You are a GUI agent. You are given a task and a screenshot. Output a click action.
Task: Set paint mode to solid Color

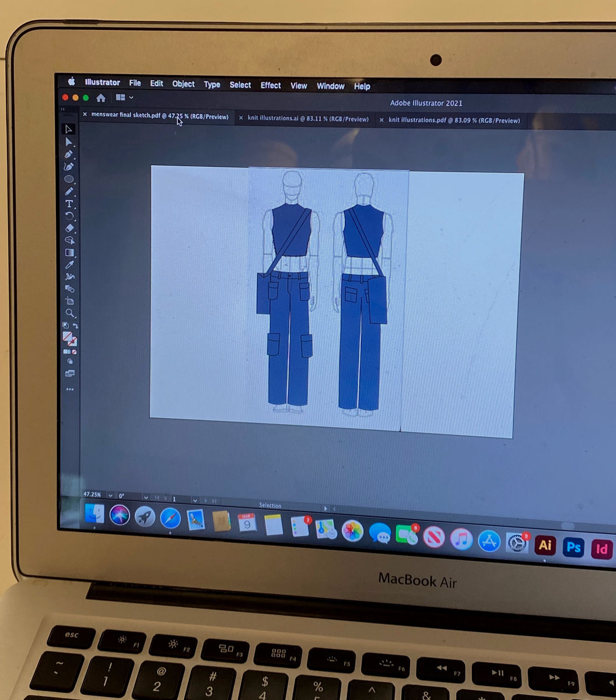(65, 352)
